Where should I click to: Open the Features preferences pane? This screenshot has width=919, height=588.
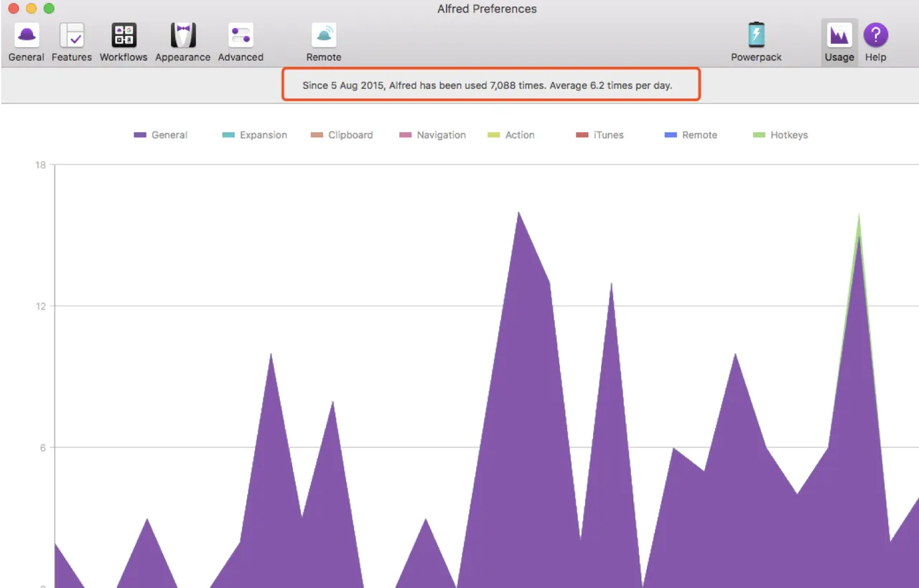[72, 42]
